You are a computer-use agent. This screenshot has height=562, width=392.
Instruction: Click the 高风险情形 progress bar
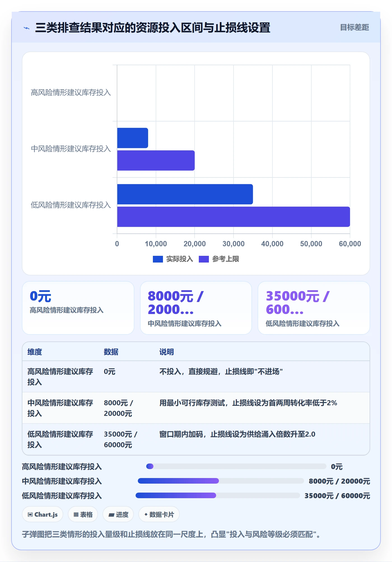coord(236,466)
